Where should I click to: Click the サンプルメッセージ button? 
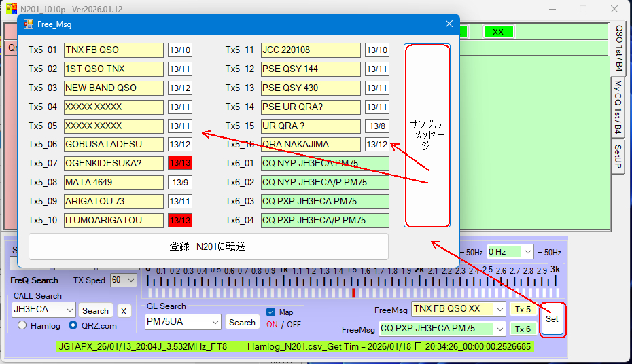pos(427,136)
